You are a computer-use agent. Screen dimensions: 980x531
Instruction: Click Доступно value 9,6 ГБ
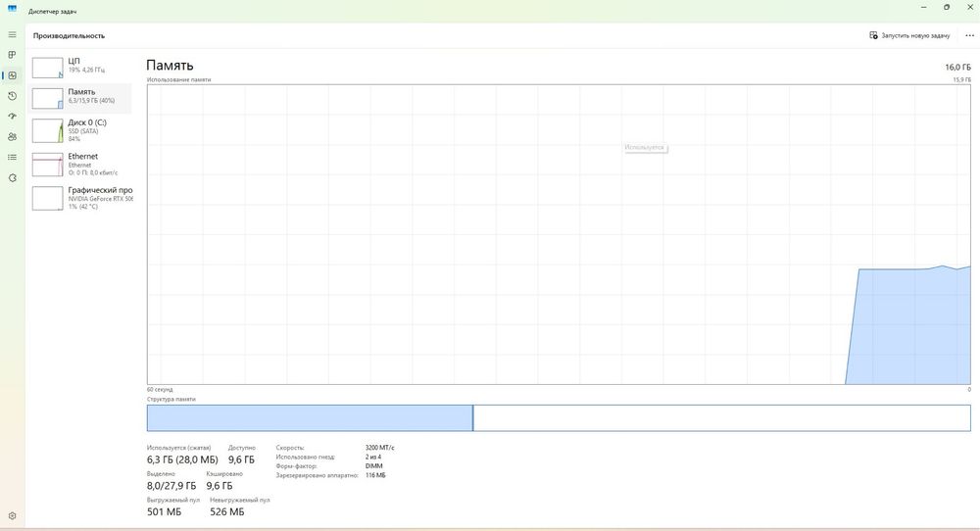click(x=241, y=459)
